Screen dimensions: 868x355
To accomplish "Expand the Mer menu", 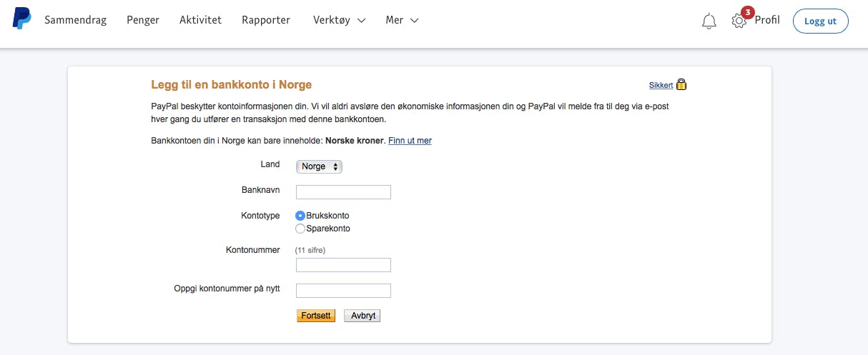I will (402, 20).
